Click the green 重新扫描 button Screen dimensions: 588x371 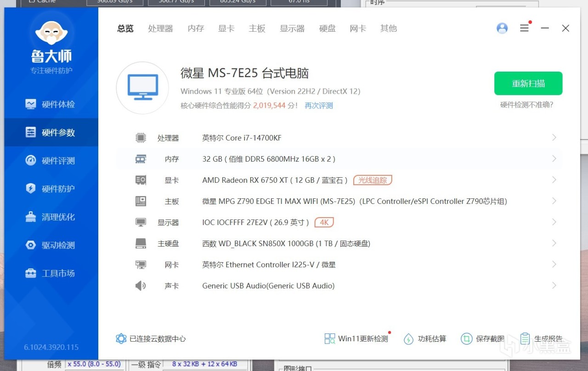coord(528,84)
